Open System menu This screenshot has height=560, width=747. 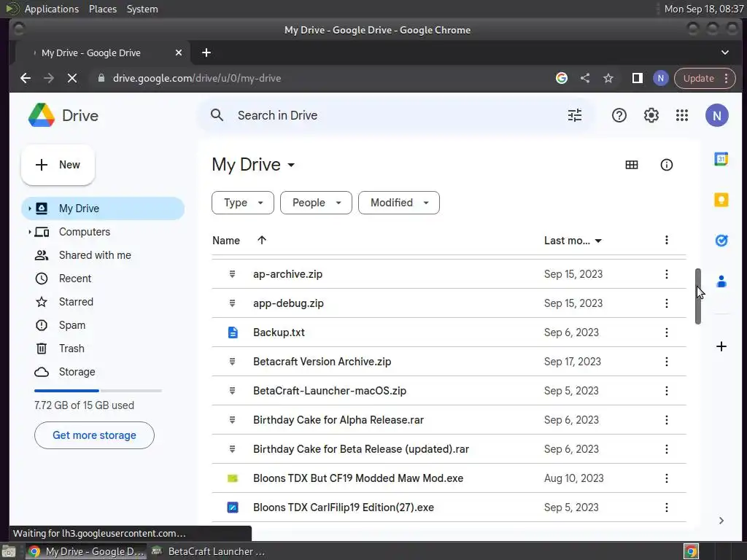click(x=142, y=9)
